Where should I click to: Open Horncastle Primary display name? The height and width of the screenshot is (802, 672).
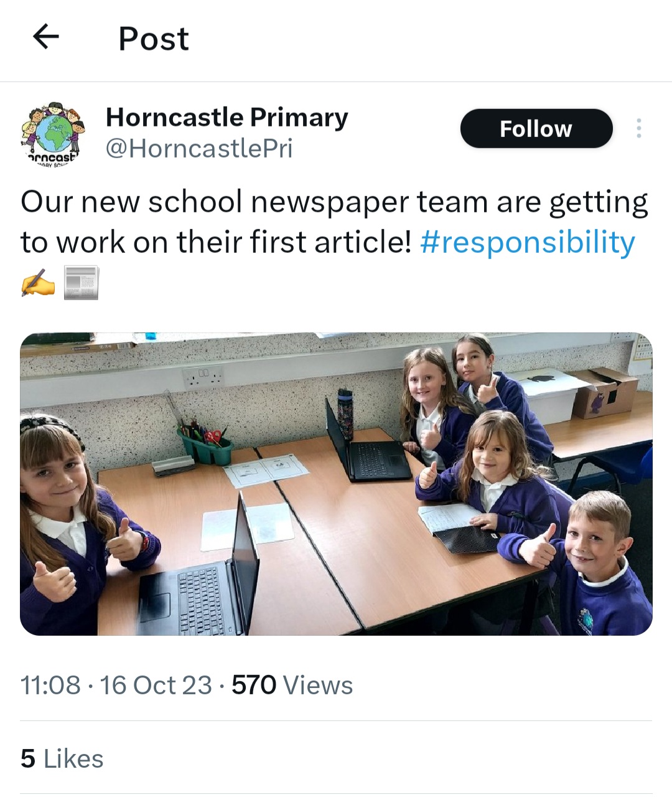pos(227,118)
